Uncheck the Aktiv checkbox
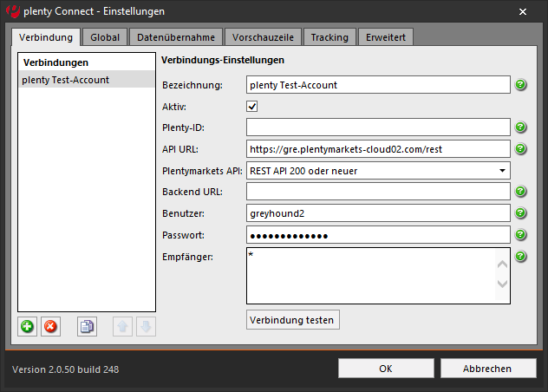Image resolution: width=548 pixels, height=392 pixels. point(252,107)
